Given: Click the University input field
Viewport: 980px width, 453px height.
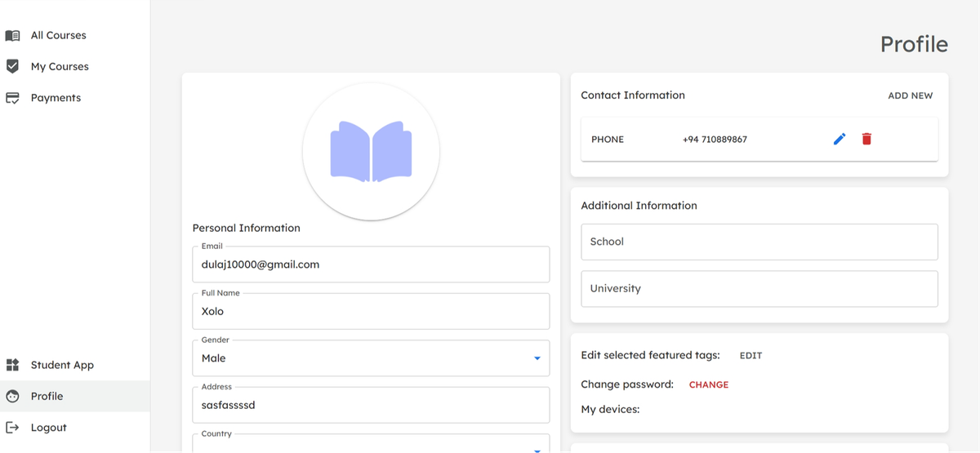Looking at the screenshot, I should click(x=759, y=289).
